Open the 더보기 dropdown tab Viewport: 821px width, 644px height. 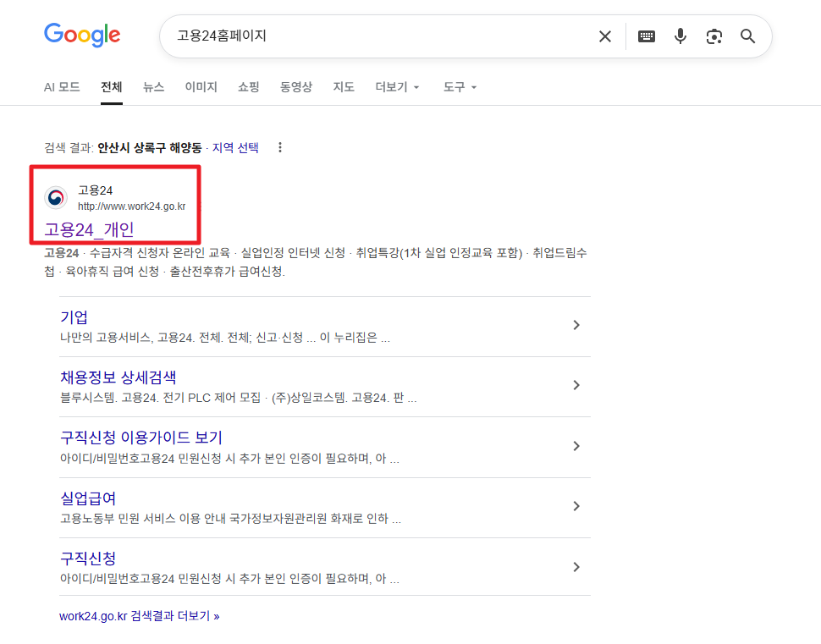click(395, 87)
